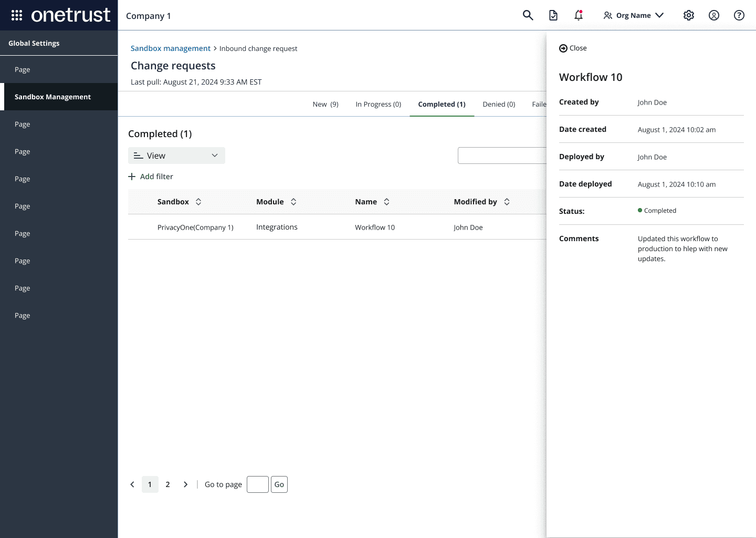This screenshot has width=756, height=538.
Task: Select Sandbox Management in the sidebar
Action: pos(59,97)
